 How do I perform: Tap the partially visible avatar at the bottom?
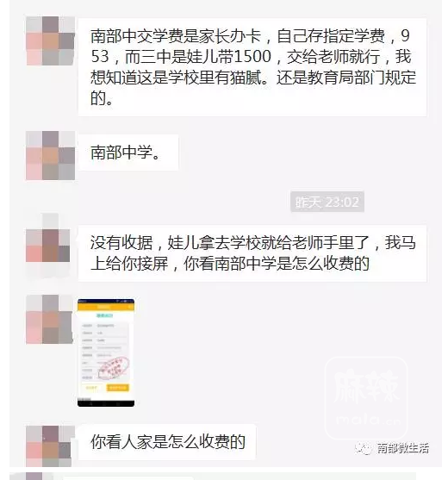pos(34,477)
